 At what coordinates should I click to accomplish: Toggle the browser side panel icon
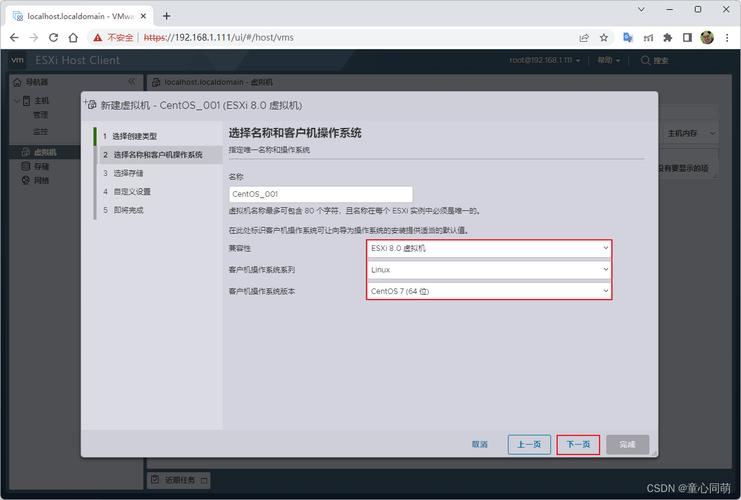(x=687, y=37)
